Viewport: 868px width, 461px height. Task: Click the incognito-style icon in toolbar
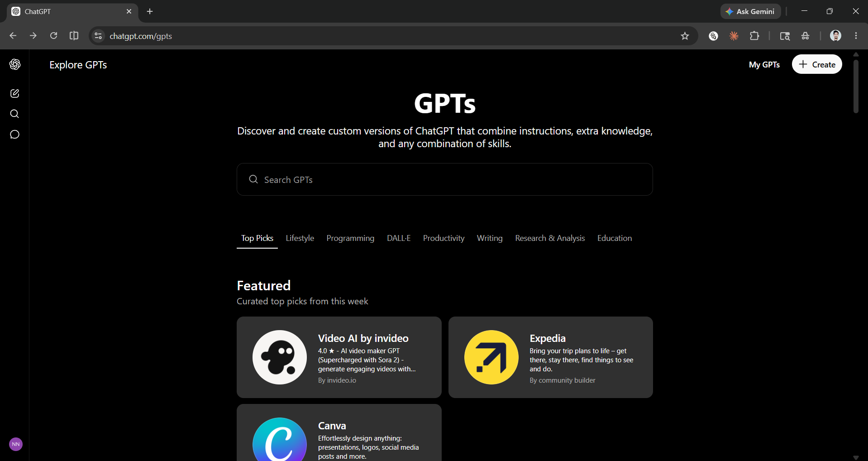pyautogui.click(x=805, y=36)
